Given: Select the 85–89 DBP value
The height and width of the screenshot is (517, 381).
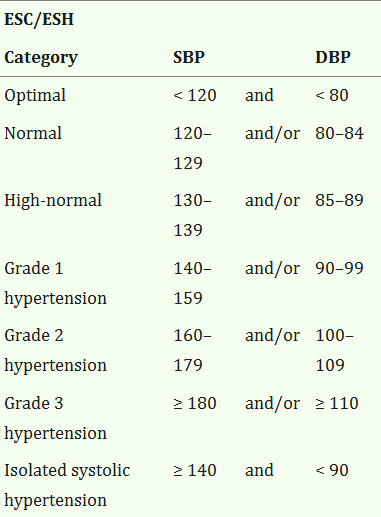Looking at the screenshot, I should (x=339, y=200).
